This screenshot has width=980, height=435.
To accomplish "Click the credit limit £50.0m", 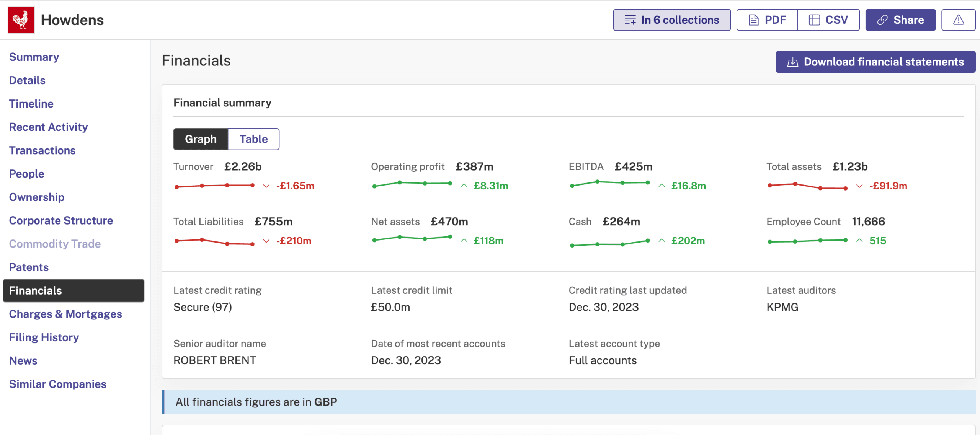I will 390,307.
